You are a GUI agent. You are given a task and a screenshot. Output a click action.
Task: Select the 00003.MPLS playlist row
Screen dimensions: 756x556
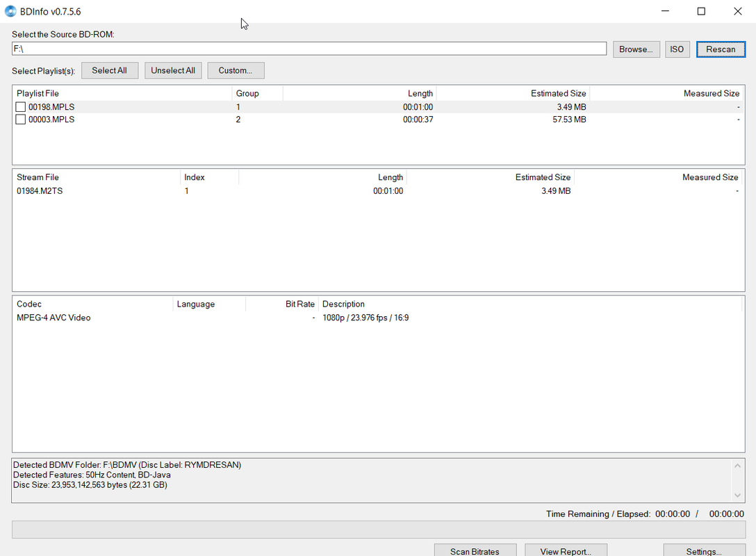click(378, 119)
